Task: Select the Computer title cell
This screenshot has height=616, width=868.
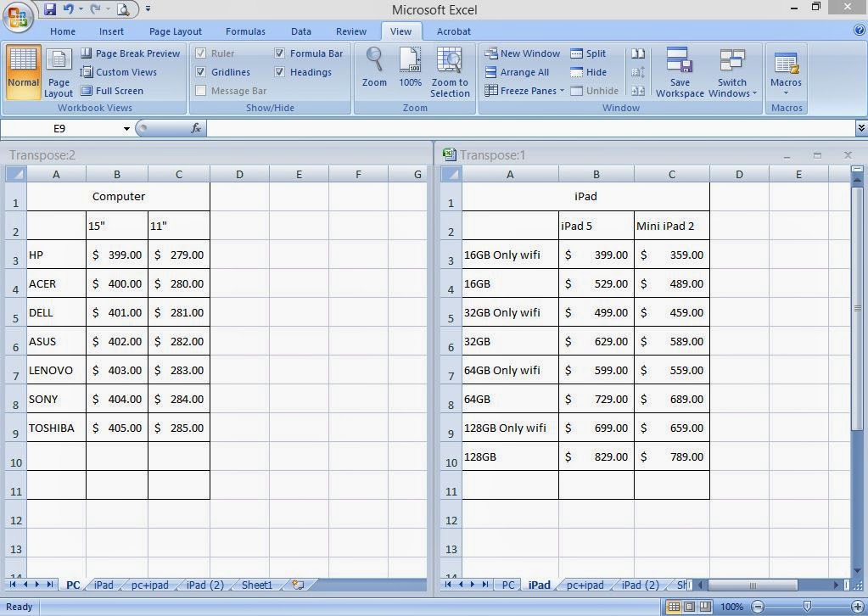Action: pos(119,197)
